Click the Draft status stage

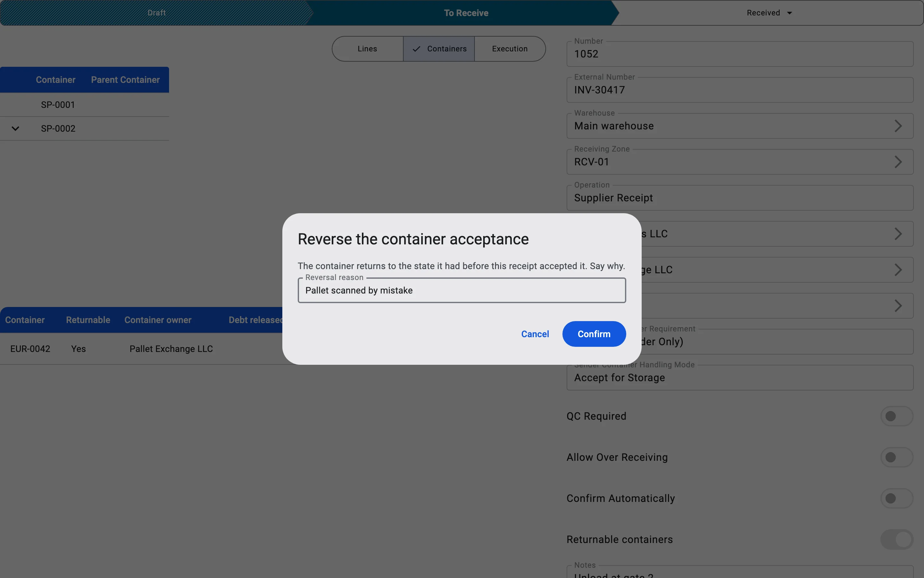point(157,13)
